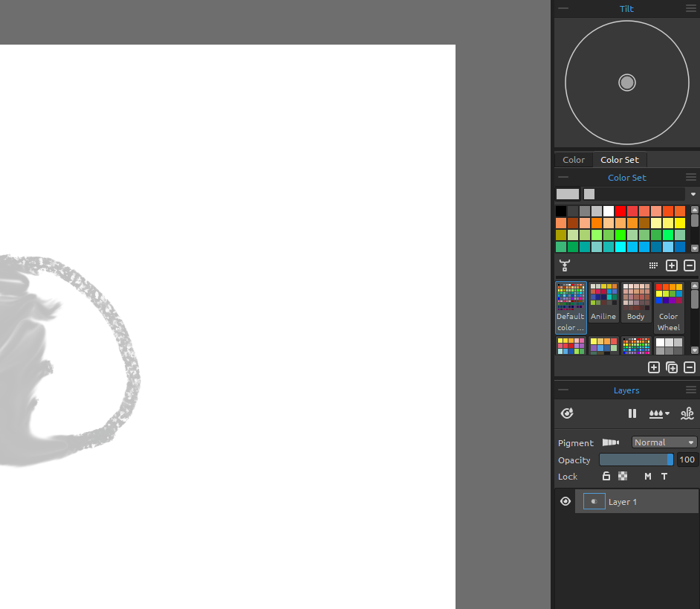Collapse the Color Set panel
This screenshot has height=609, width=700.
click(x=563, y=177)
